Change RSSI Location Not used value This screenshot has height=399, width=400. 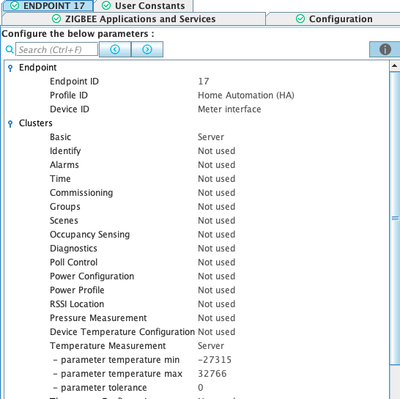pyautogui.click(x=217, y=304)
